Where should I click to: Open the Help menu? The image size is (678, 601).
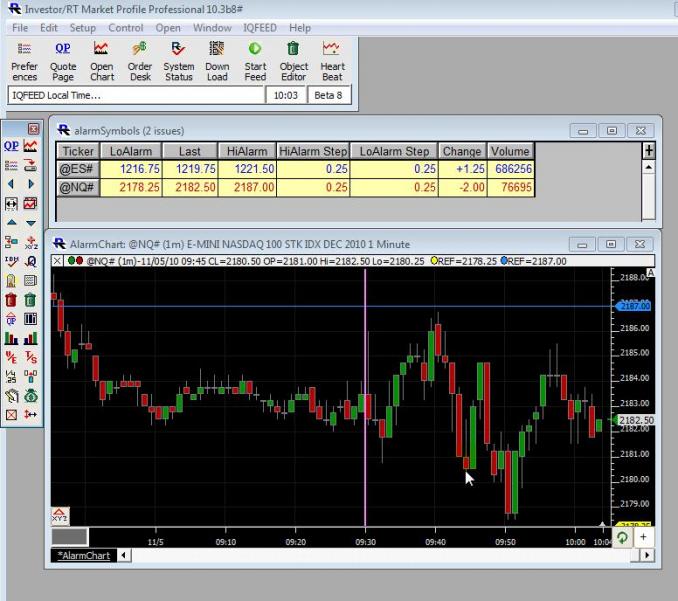coord(300,28)
